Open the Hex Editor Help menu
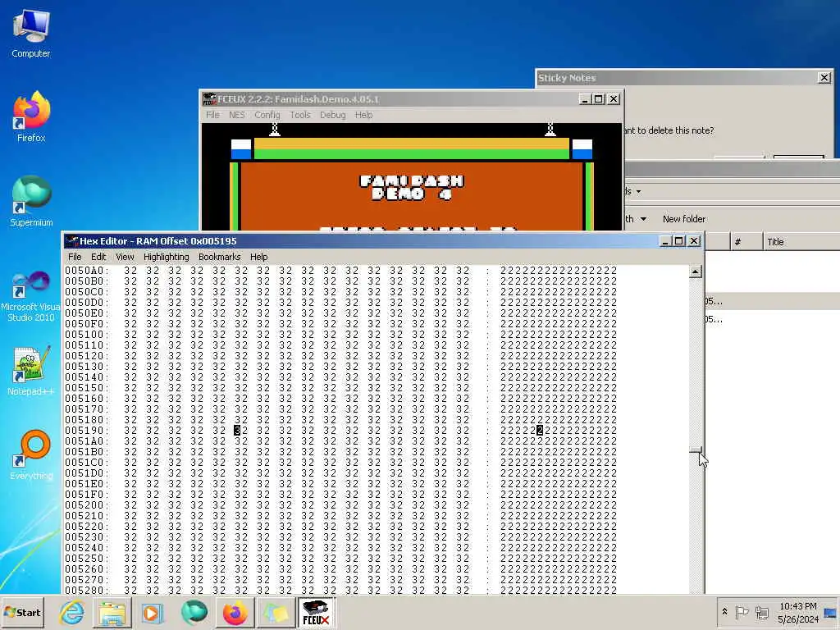 [258, 257]
